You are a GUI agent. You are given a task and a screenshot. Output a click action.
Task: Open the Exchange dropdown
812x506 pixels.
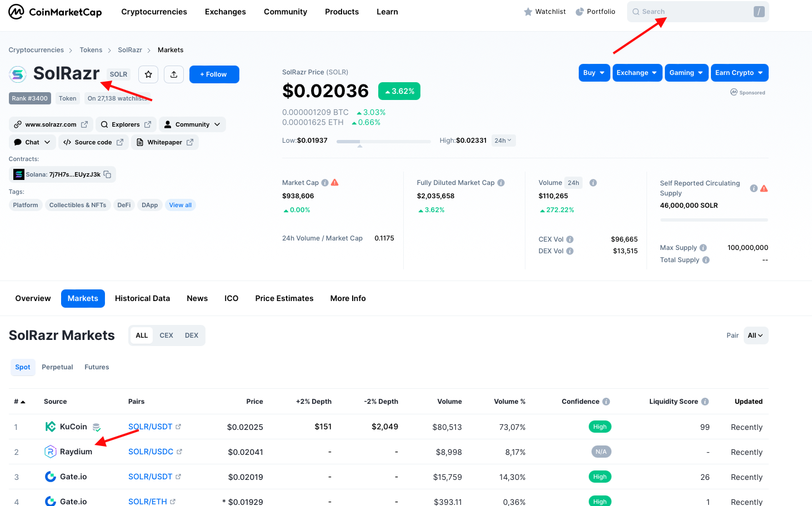[x=637, y=73]
